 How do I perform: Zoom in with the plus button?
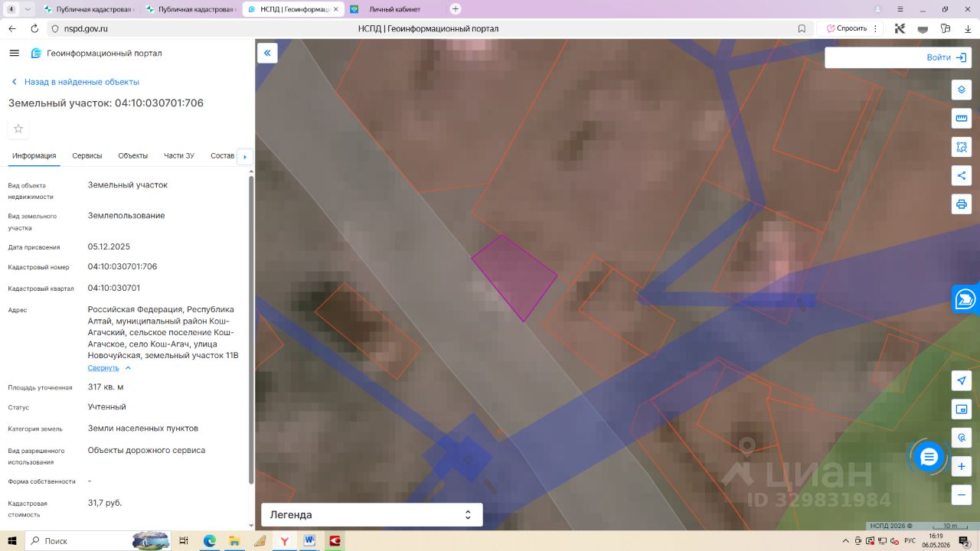962,466
